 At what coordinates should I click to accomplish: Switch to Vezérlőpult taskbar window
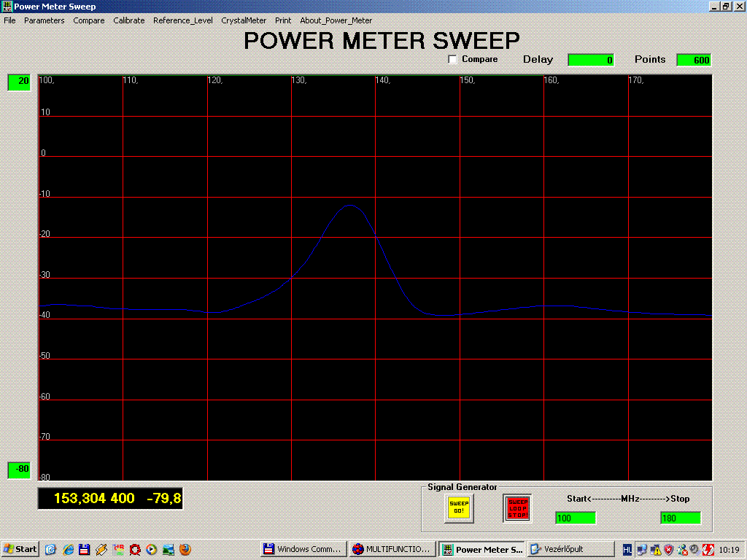pos(570,549)
